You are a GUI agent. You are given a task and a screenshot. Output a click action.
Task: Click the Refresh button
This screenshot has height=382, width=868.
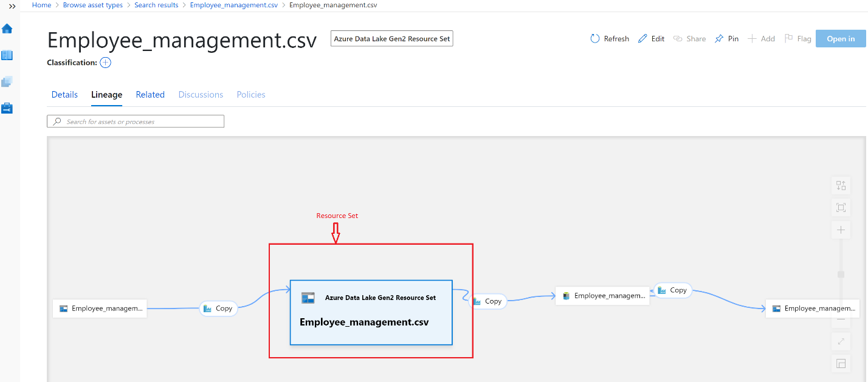(x=610, y=39)
